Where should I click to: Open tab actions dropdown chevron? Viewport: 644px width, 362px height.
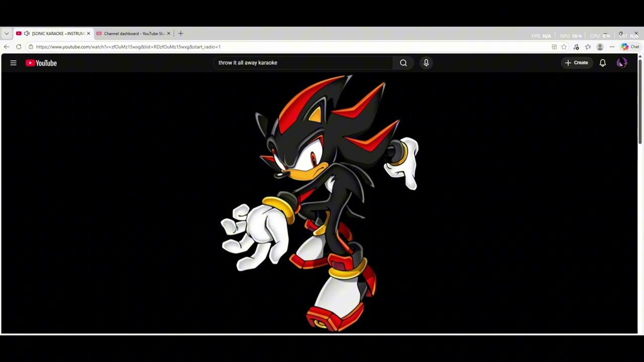click(7, 34)
